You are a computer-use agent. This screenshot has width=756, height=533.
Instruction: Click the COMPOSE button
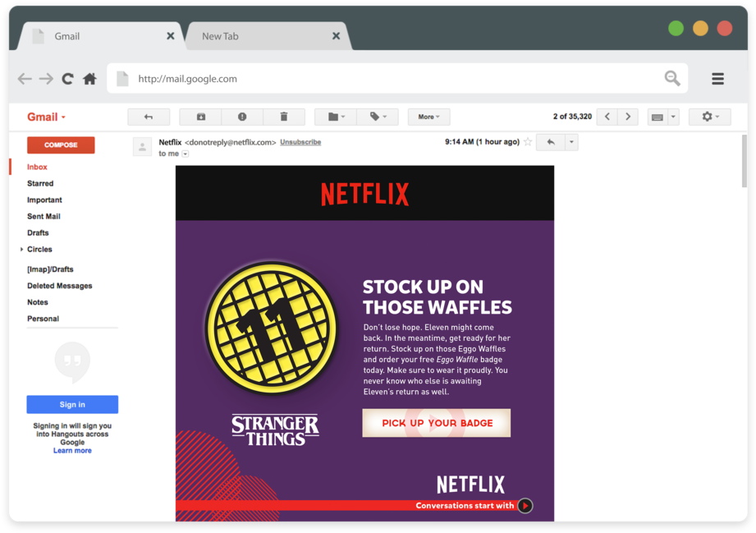61,145
